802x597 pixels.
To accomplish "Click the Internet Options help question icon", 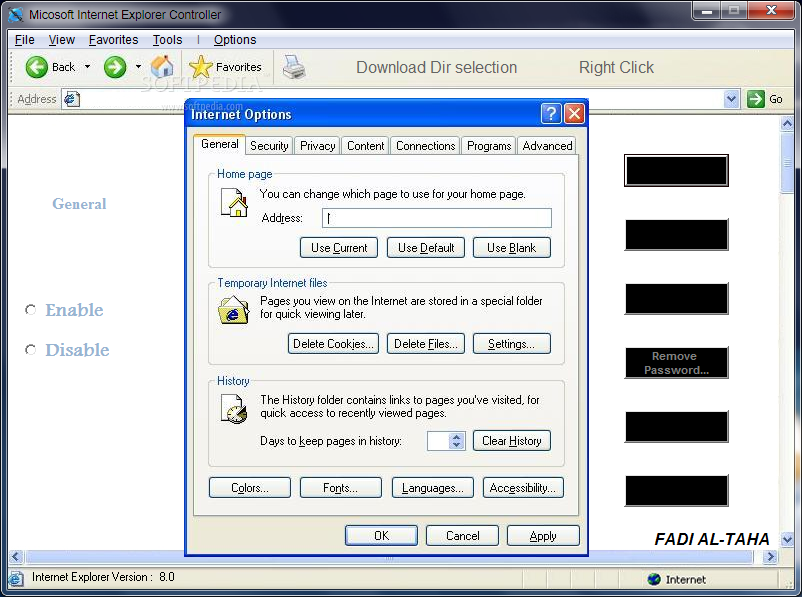I will tap(551, 114).
